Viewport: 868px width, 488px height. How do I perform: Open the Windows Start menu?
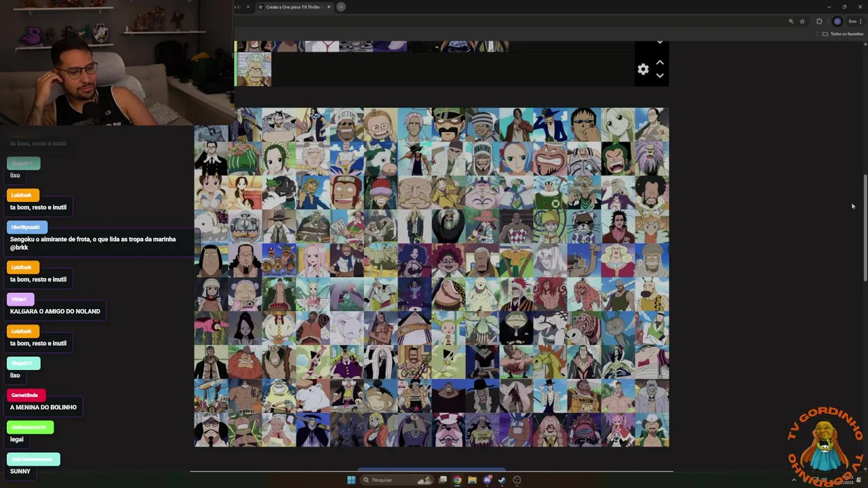351,480
